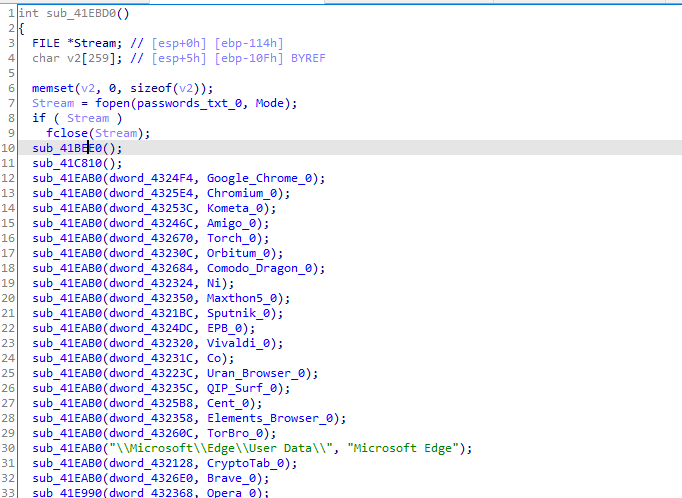Click Uran_Browser_0 identifier
This screenshot has width=682, height=498.
pyautogui.click(x=256, y=373)
